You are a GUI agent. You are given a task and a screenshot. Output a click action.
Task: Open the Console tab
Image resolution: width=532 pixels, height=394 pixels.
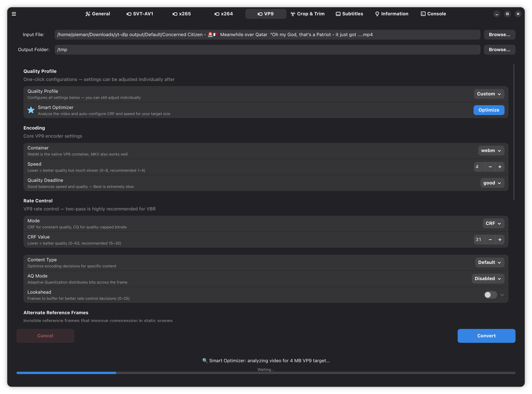point(433,14)
